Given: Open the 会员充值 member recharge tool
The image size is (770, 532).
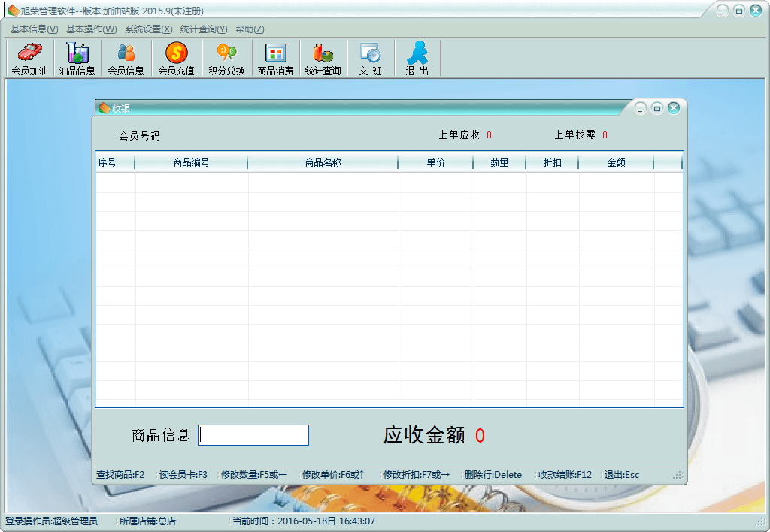Looking at the screenshot, I should [x=175, y=58].
